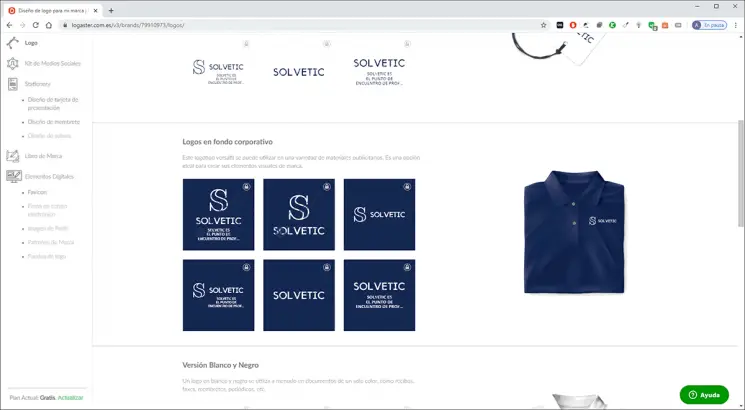The height and width of the screenshot is (410, 745).
Task: Click the browser home button
Action: point(49,25)
